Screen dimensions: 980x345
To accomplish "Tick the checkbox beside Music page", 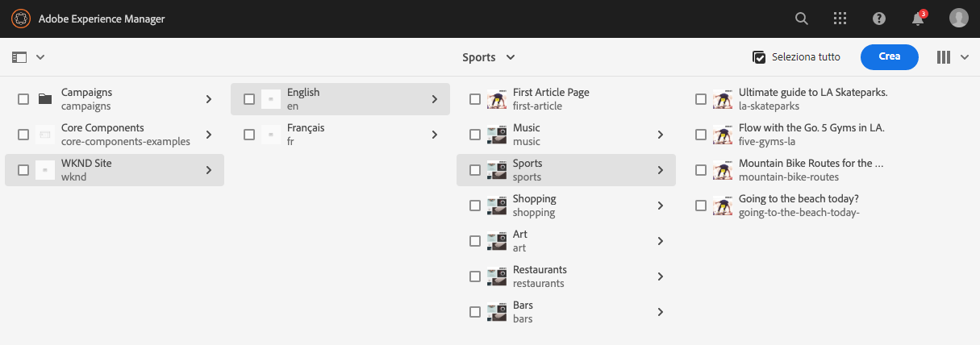I will [475, 135].
